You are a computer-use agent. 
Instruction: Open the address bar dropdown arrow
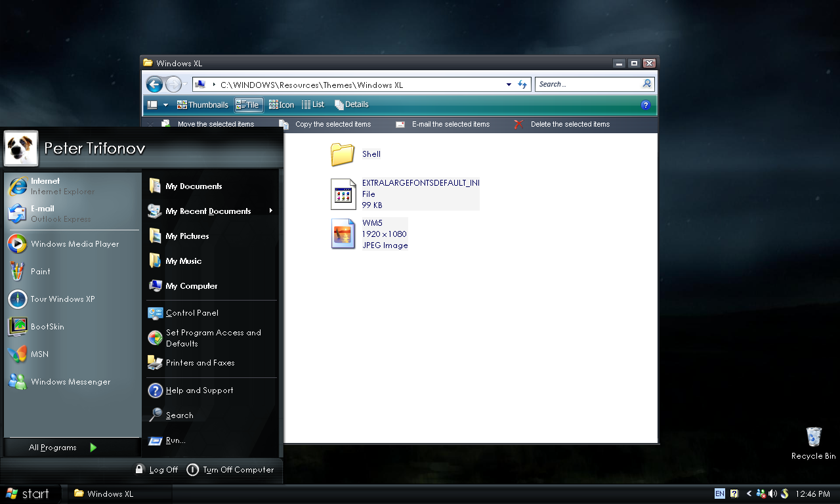(509, 84)
